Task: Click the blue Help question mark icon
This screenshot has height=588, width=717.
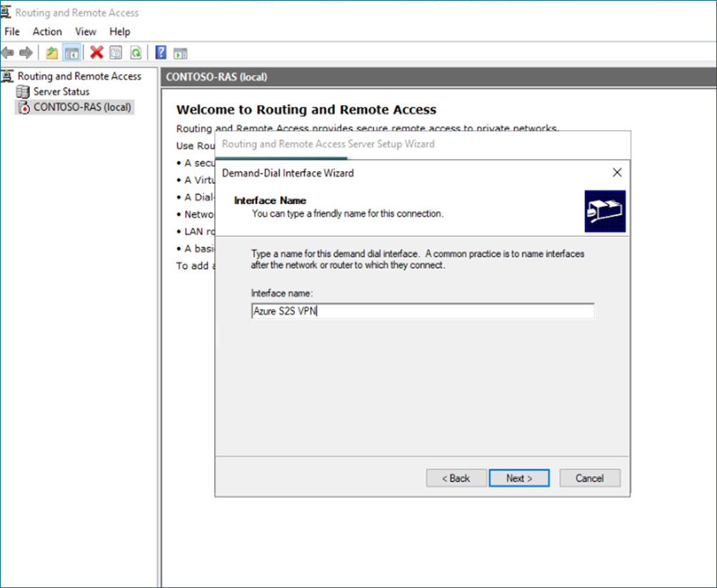Action: pos(161,53)
